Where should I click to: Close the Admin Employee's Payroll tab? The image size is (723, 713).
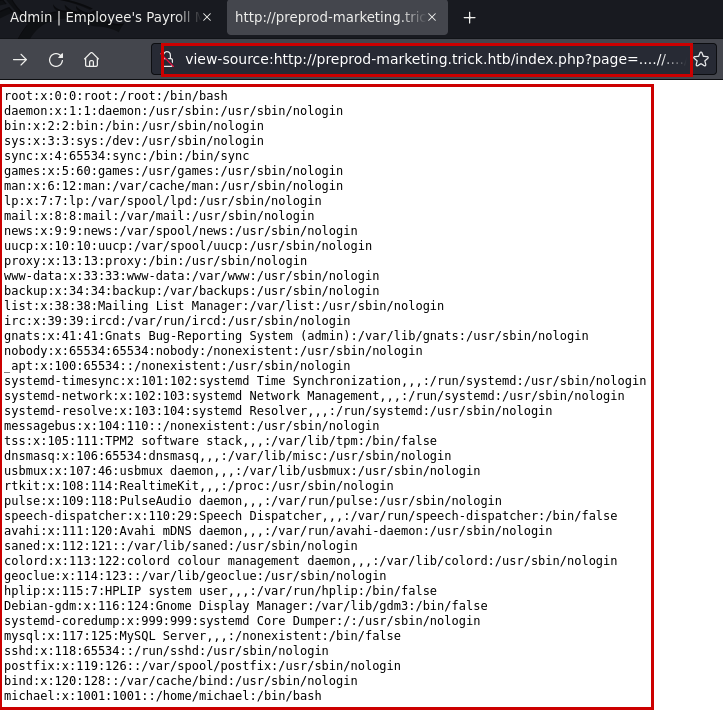(207, 17)
